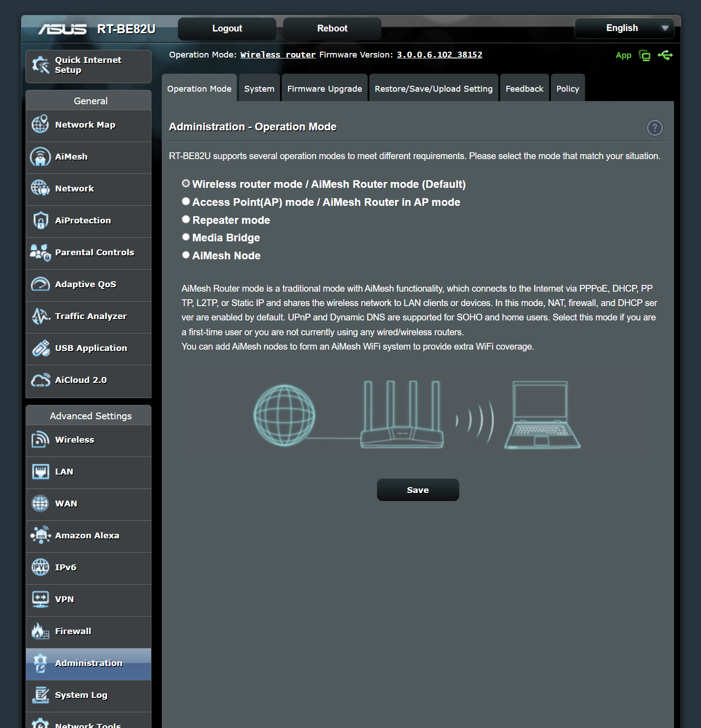Open Traffic Analyzer menu label
Viewport: 701px width, 728px height.
click(91, 316)
